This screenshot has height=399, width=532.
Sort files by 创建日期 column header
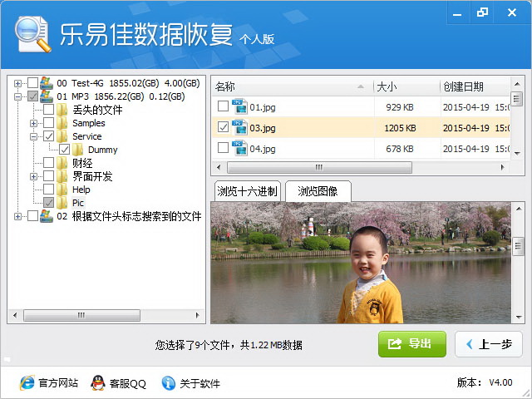coord(475,86)
